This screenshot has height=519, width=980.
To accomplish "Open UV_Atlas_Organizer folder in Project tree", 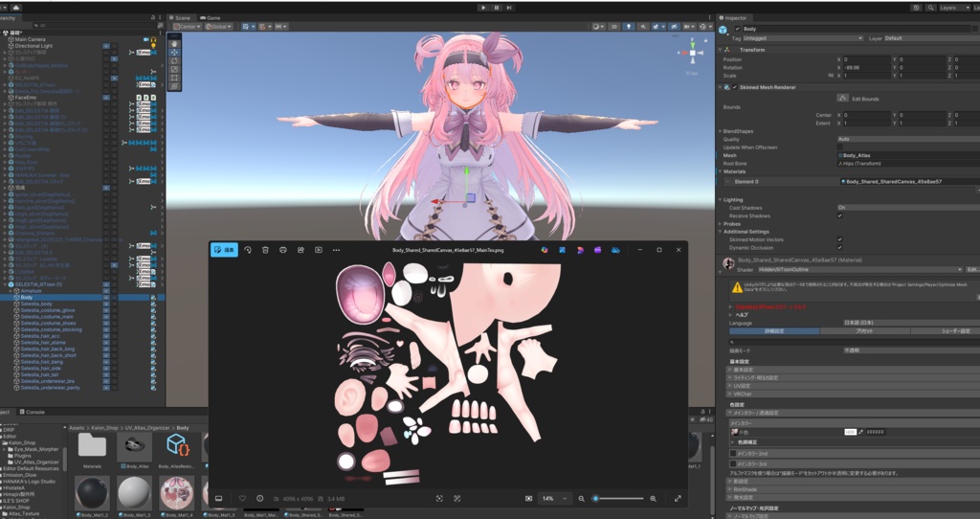I will pyautogui.click(x=37, y=463).
